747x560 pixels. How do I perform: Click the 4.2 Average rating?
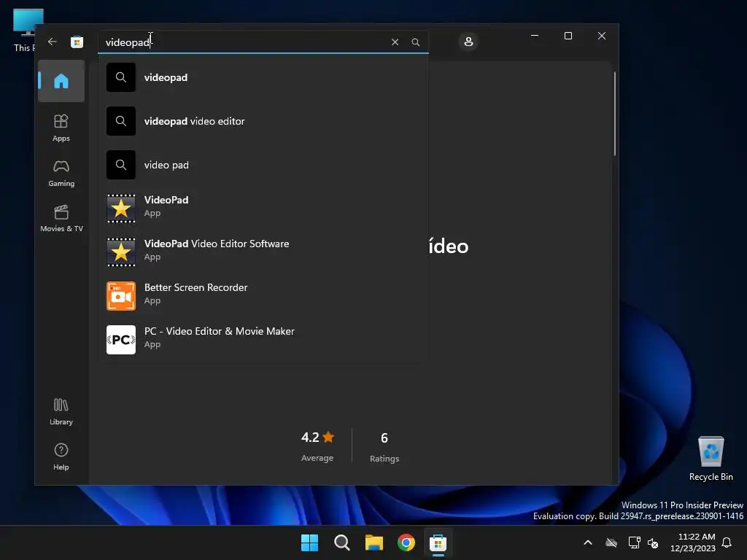(x=318, y=446)
